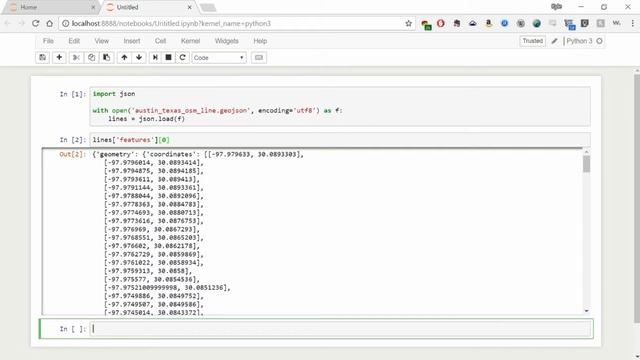The width and height of the screenshot is (640, 360).
Task: Click the site information icon in address bar
Action: [x=65, y=23]
